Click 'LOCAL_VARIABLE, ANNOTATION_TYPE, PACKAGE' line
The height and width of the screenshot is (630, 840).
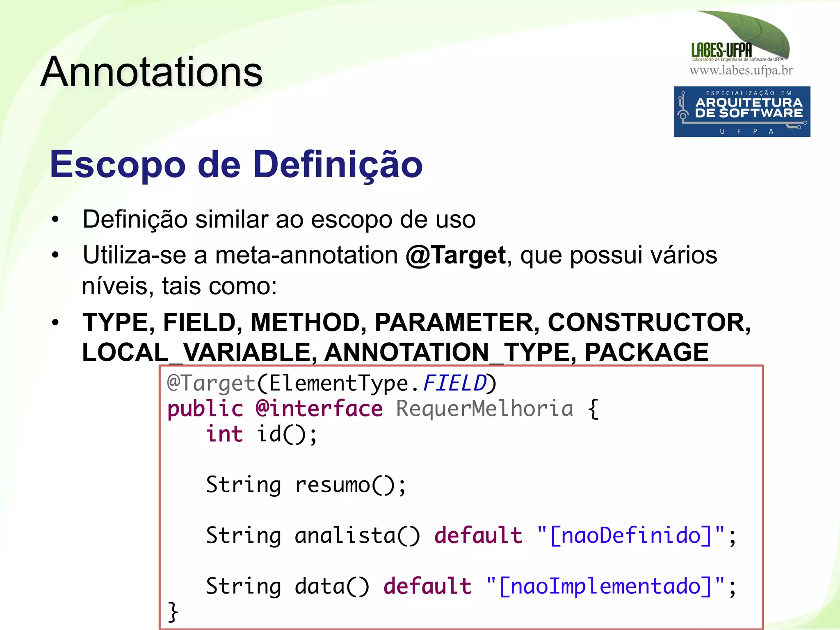coord(395,352)
